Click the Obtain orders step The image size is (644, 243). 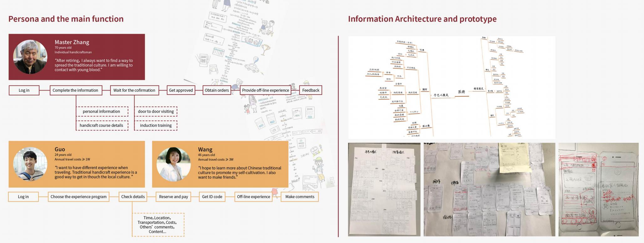pos(217,90)
